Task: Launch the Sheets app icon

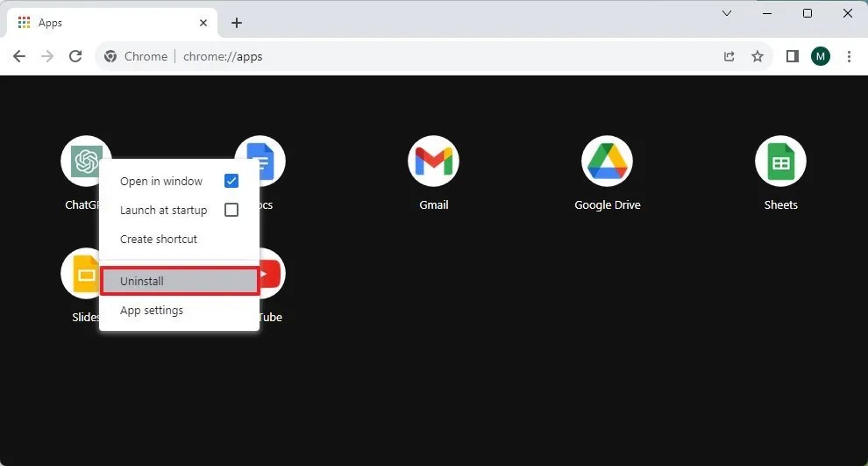Action: [780, 161]
